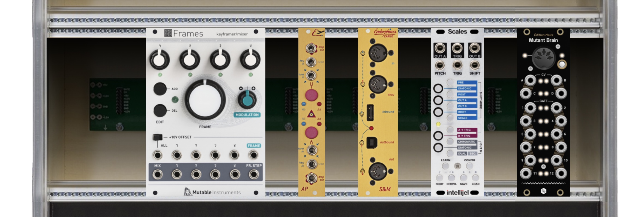This screenshot has width=644, height=217.
Task: Click the FR. STEP output jack
Action: (x=254, y=175)
